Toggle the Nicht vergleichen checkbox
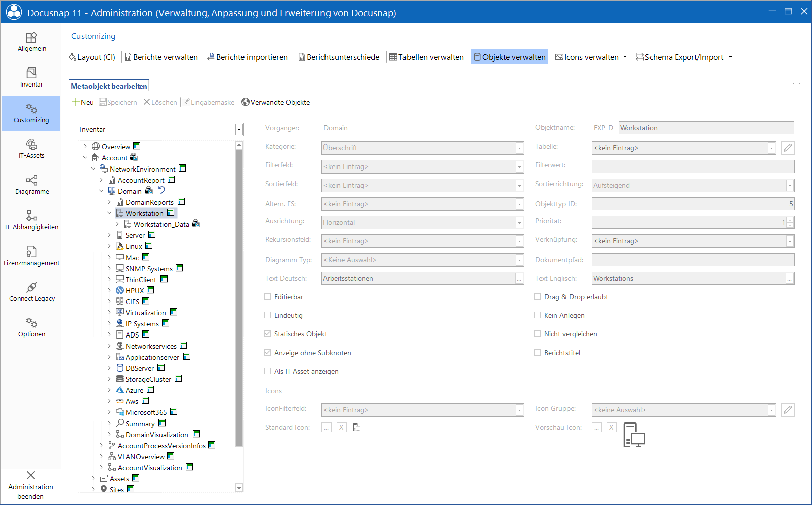The height and width of the screenshot is (505, 812). [538, 334]
